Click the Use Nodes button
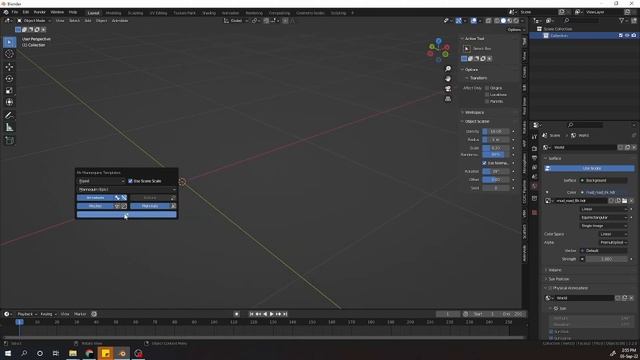This screenshot has height=360, width=640. pyautogui.click(x=589, y=168)
